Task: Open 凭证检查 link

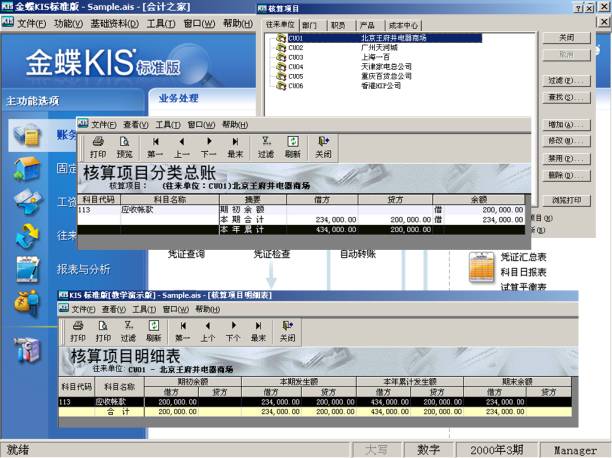Action: pos(272,254)
